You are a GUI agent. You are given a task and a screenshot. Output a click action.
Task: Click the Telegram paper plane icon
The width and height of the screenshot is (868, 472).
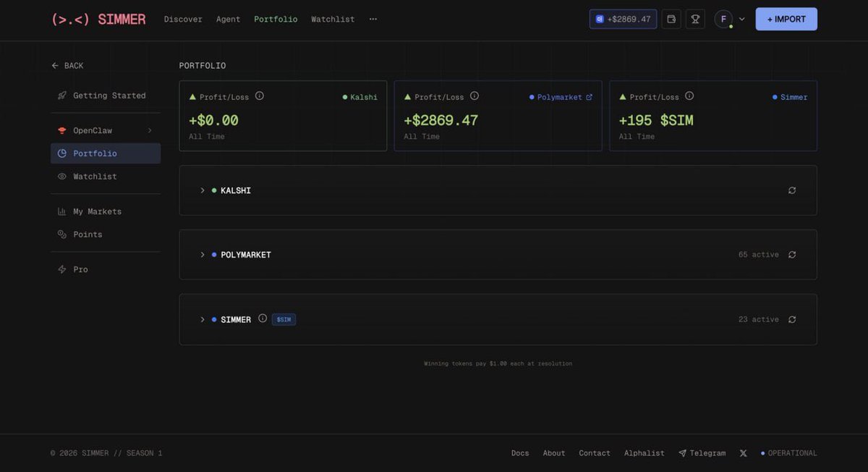pyautogui.click(x=682, y=453)
